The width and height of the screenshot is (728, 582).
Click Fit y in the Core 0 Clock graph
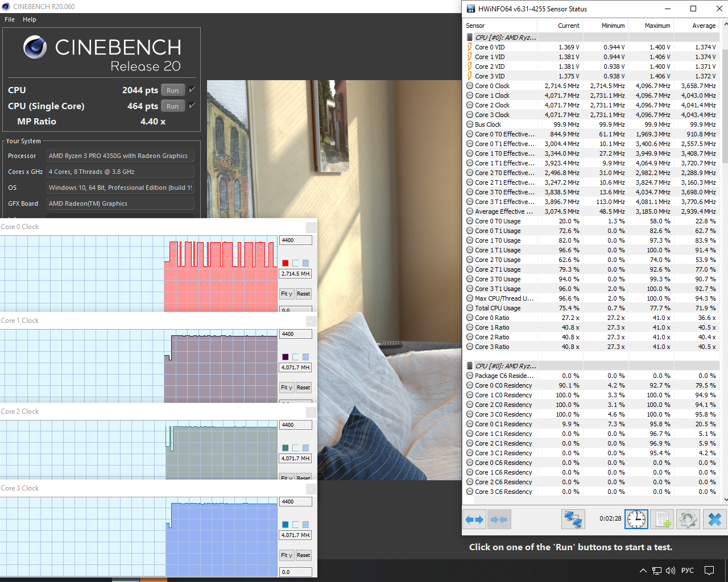click(x=287, y=294)
